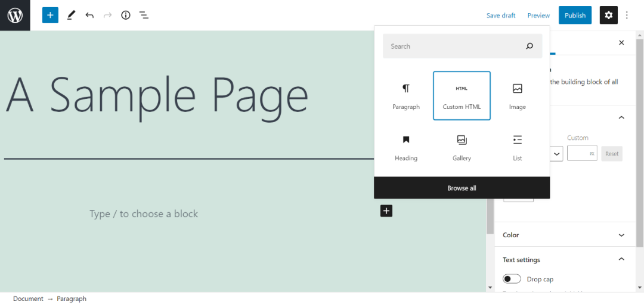Screen dimensions: 644x304
Task: Open the List View outline
Action: click(x=144, y=15)
